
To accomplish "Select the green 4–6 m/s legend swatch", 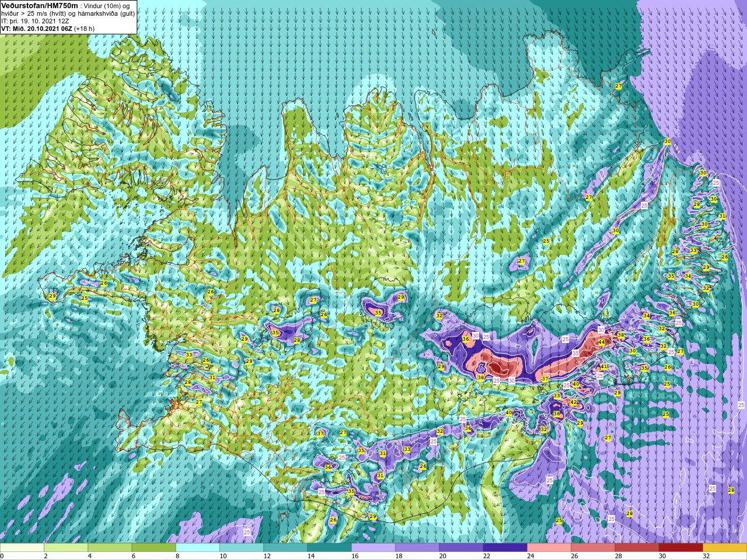I will point(110,548).
